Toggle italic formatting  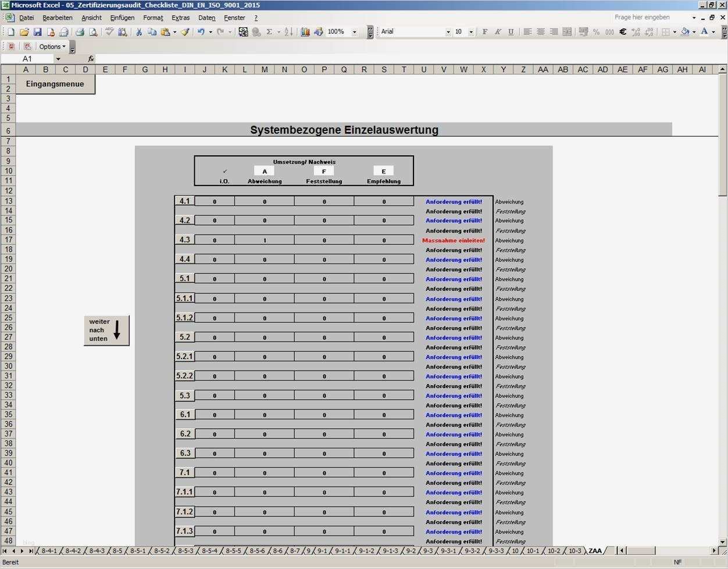point(497,32)
